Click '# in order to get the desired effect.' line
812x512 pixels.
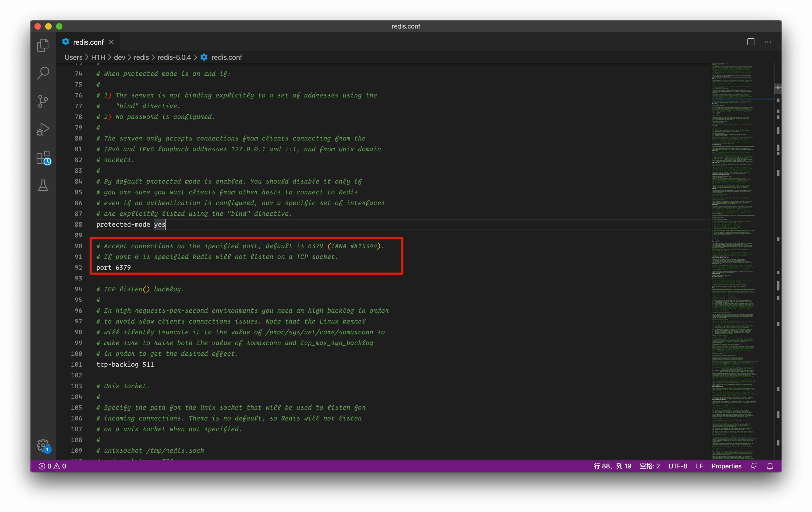pyautogui.click(x=167, y=353)
